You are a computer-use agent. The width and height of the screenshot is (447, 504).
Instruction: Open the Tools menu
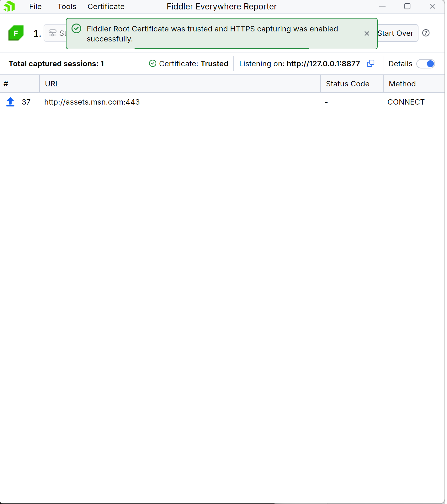[x=67, y=7]
